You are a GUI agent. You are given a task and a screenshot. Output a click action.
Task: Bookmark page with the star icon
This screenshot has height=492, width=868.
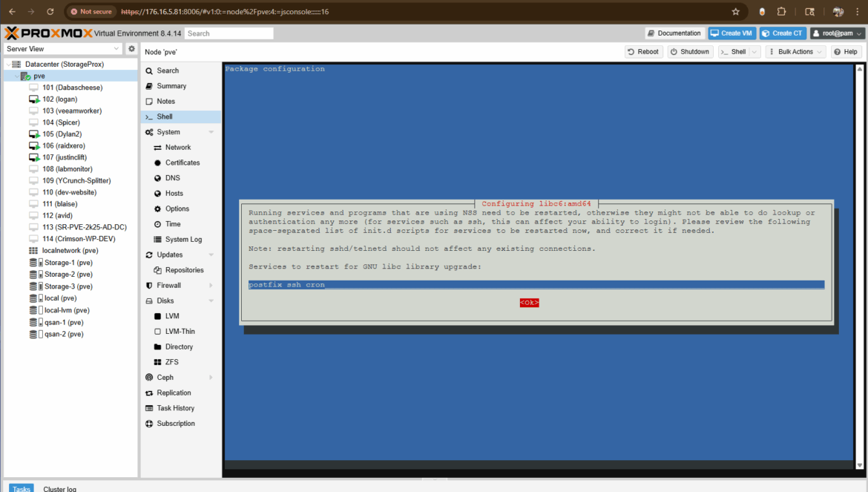pos(735,12)
